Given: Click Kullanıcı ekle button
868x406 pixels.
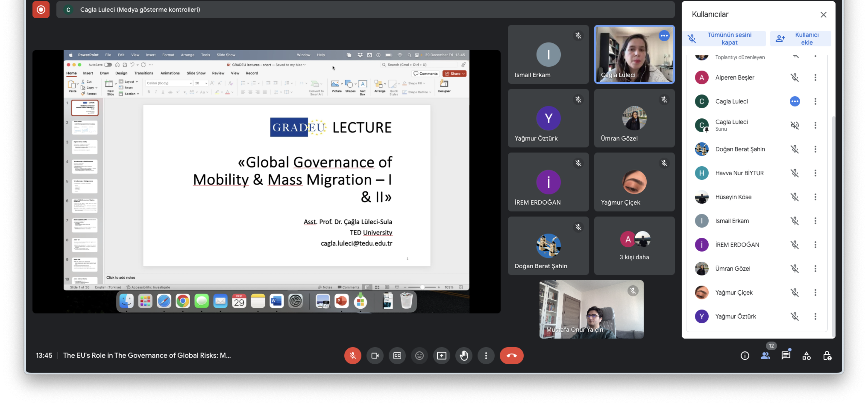Looking at the screenshot, I should pyautogui.click(x=800, y=39).
